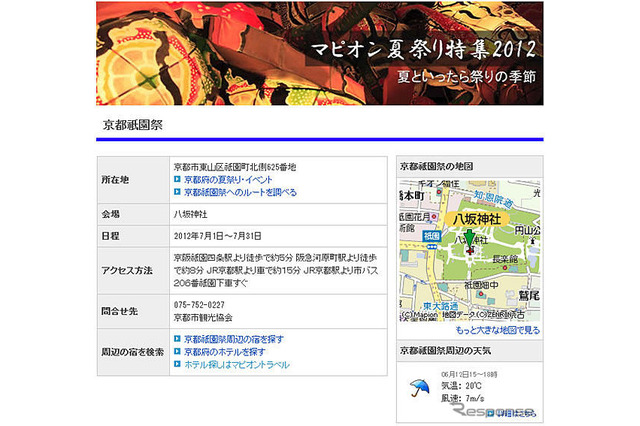The image size is (640, 426).
Task: Click arrow icon beside 京都府のホテルを探す
Action: (x=177, y=353)
